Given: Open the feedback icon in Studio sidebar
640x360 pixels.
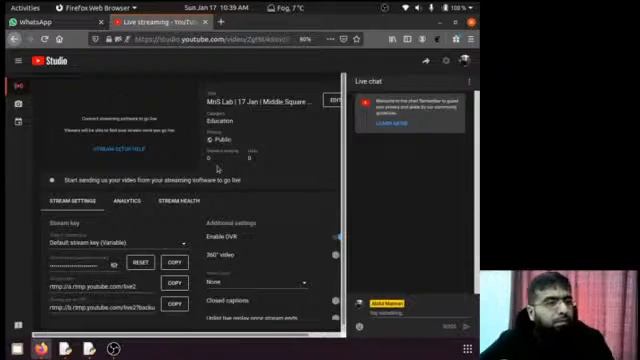Looking at the screenshot, I should [18, 325].
